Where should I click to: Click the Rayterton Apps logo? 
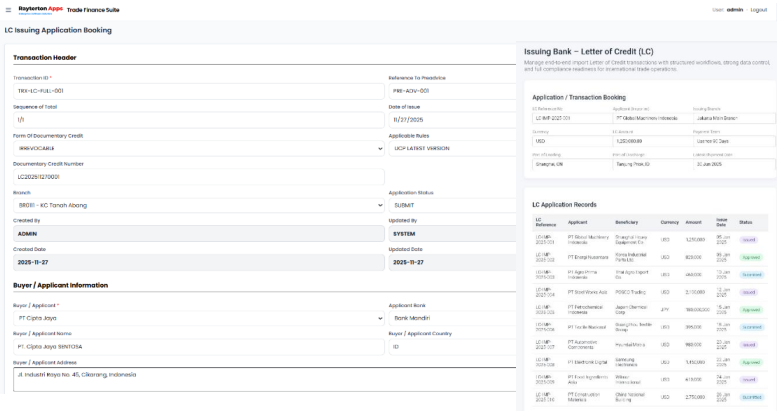[x=41, y=9]
